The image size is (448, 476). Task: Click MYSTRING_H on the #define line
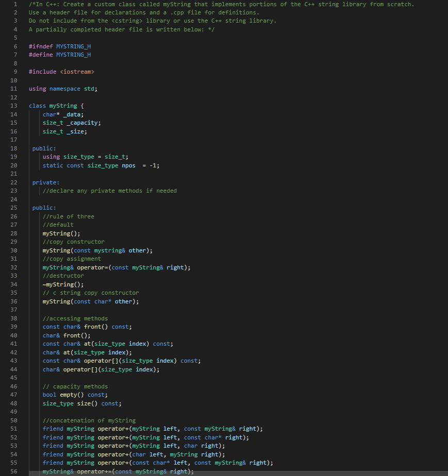[74, 55]
